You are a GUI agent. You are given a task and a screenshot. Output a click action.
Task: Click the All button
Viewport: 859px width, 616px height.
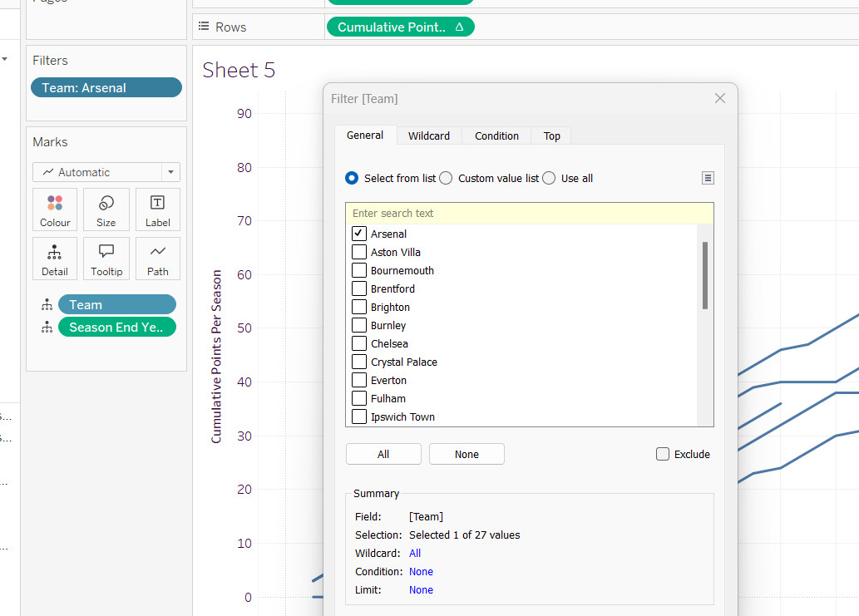coord(383,454)
